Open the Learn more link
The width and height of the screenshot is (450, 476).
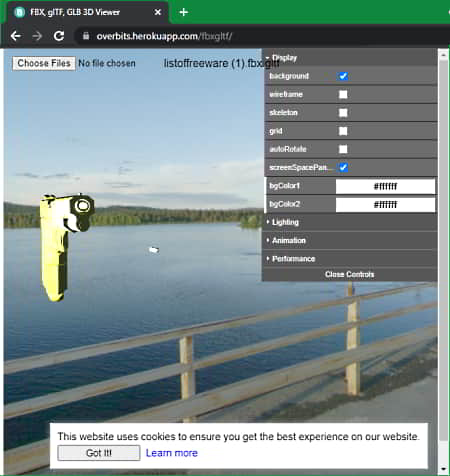[172, 453]
